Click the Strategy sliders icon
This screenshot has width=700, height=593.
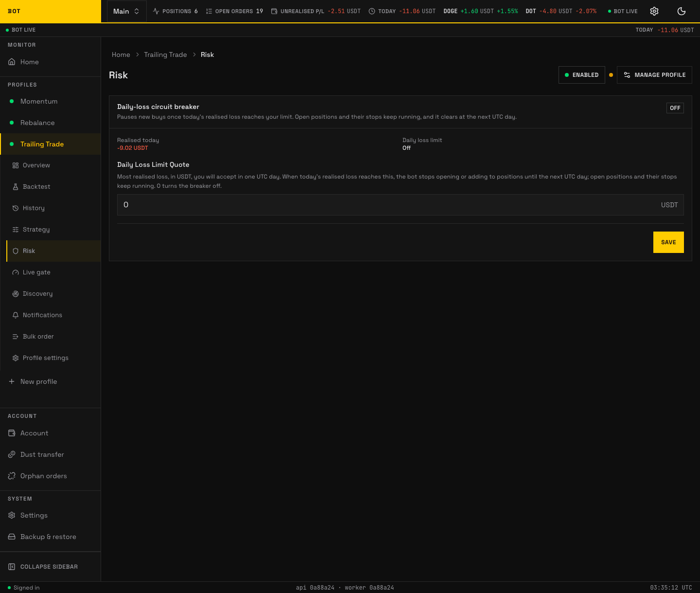coord(16,230)
